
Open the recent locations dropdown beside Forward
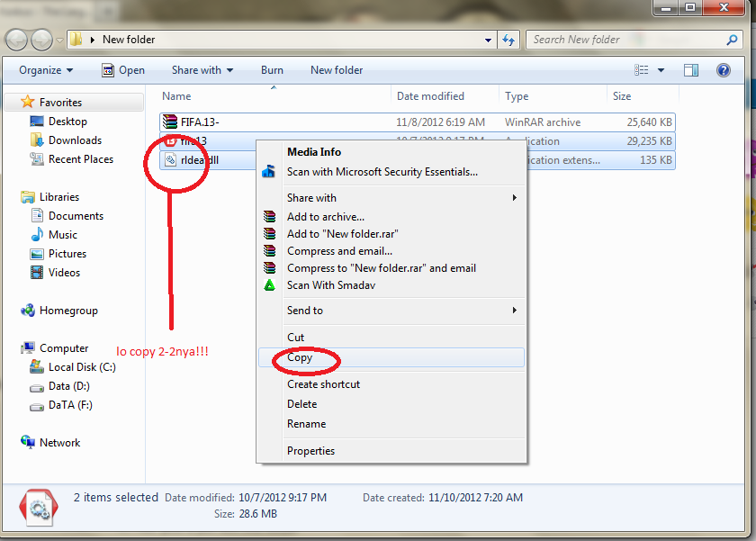pos(59,40)
